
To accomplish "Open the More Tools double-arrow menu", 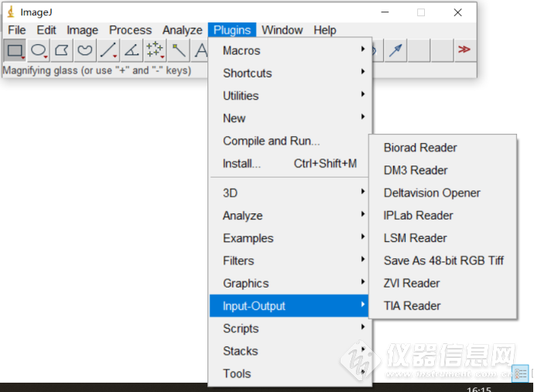I will point(465,50).
